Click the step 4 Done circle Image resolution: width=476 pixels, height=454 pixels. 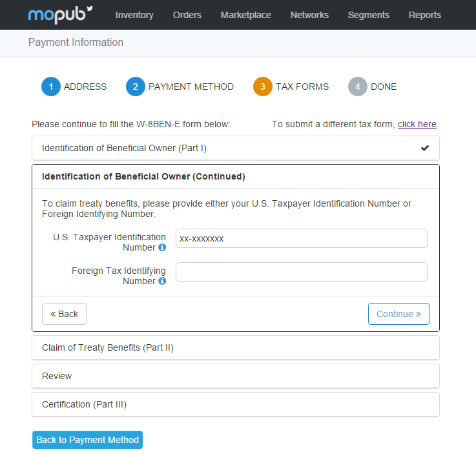coord(357,87)
